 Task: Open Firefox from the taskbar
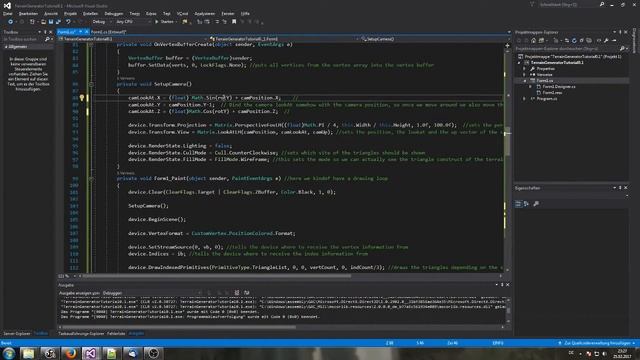click(x=71, y=353)
